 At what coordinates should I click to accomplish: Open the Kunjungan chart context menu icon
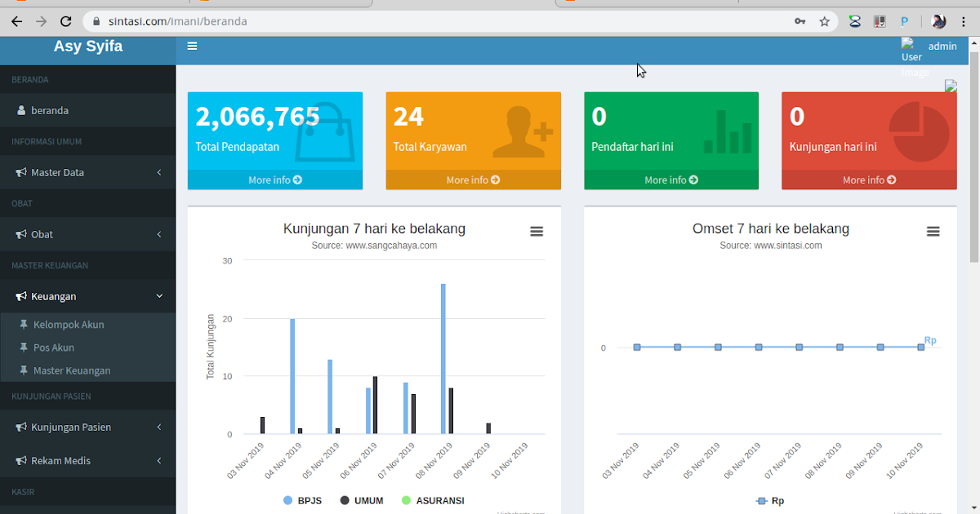[537, 232]
